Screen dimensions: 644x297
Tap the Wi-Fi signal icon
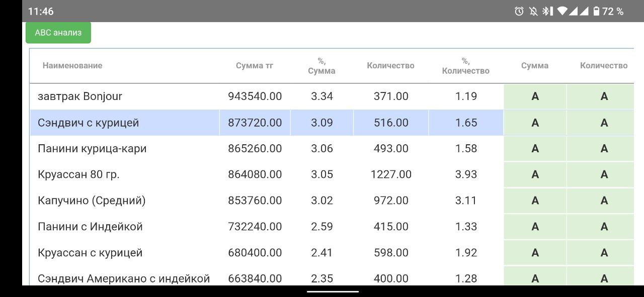pos(562,11)
